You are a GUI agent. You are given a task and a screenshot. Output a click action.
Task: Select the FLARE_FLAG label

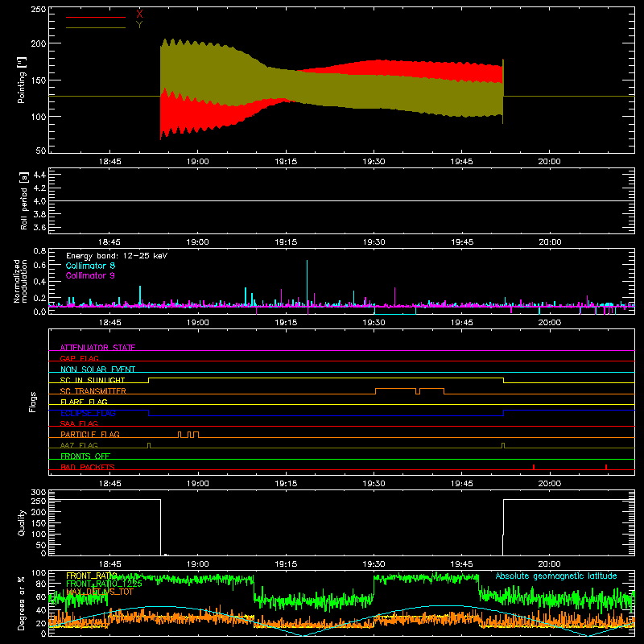pos(84,402)
